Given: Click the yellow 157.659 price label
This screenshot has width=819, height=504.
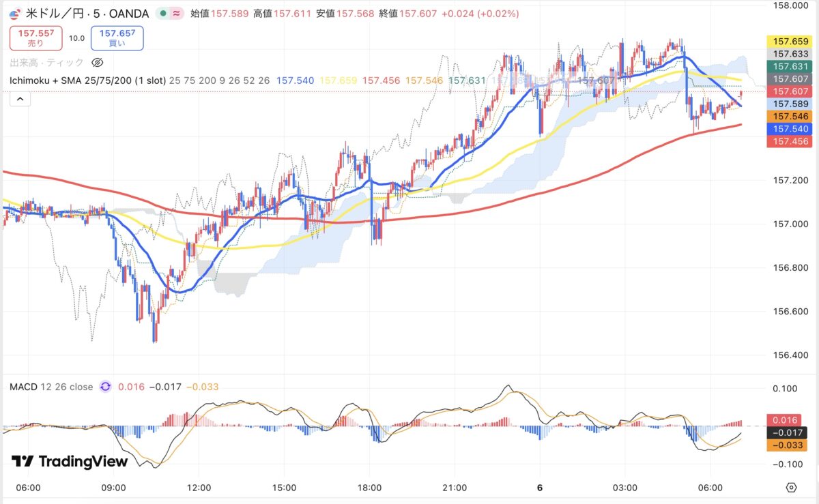Looking at the screenshot, I should point(789,42).
